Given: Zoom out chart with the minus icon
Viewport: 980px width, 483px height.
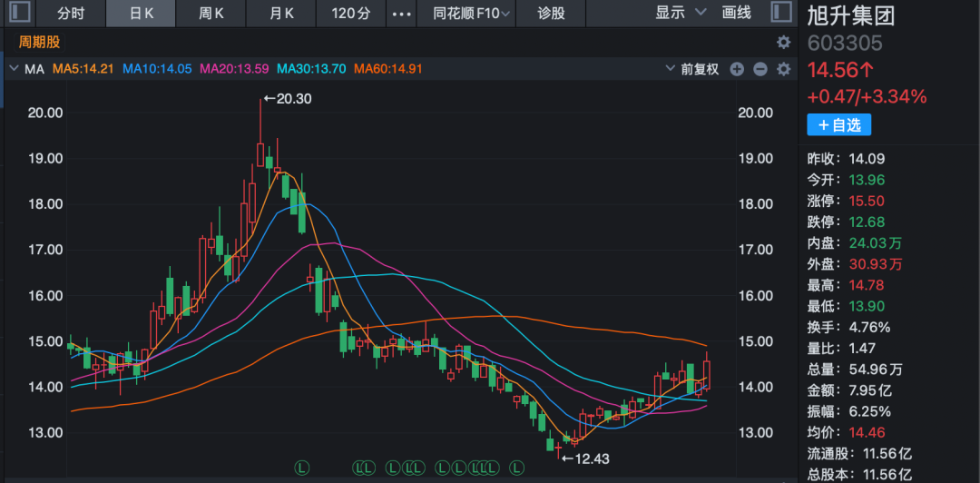Looking at the screenshot, I should (x=759, y=69).
